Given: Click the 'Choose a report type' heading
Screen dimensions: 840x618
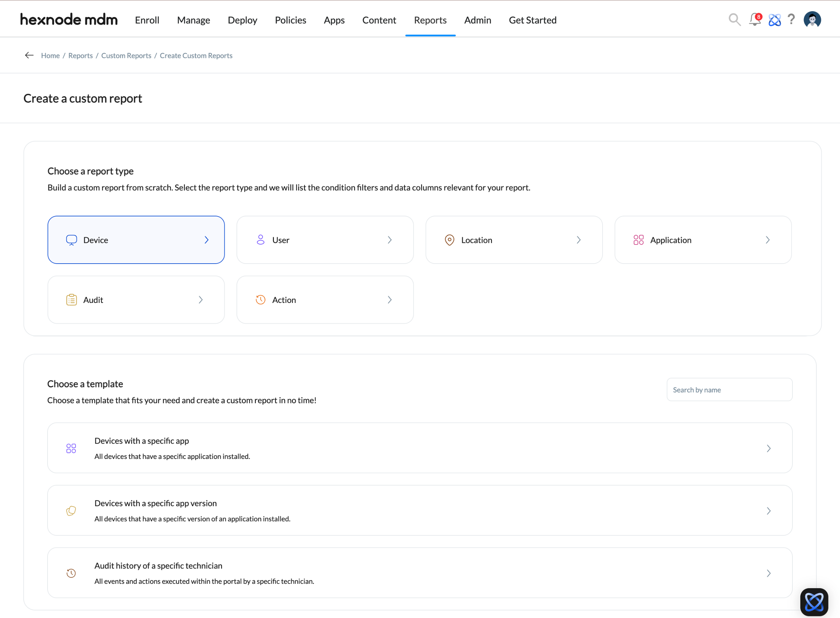Looking at the screenshot, I should click(91, 171).
